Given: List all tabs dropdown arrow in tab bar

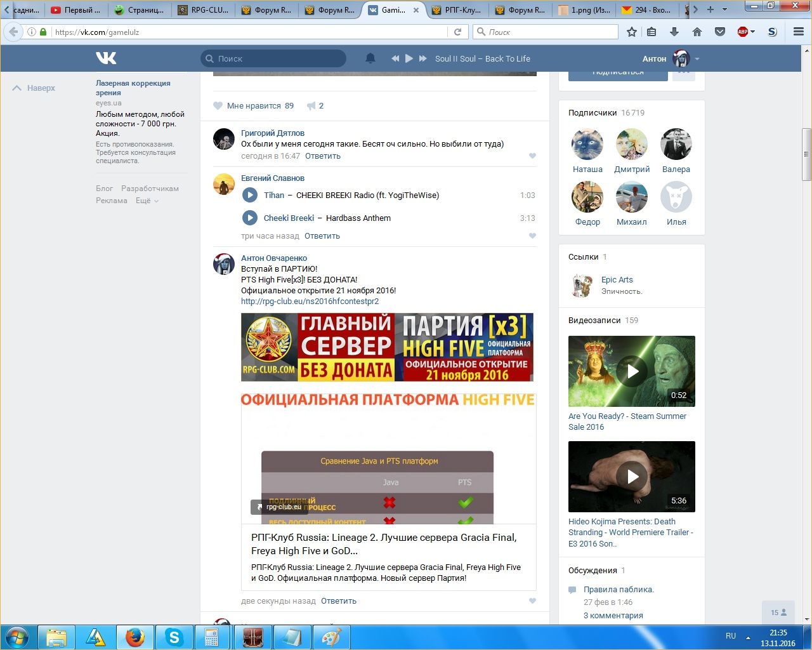Looking at the screenshot, I should pyautogui.click(x=724, y=10).
